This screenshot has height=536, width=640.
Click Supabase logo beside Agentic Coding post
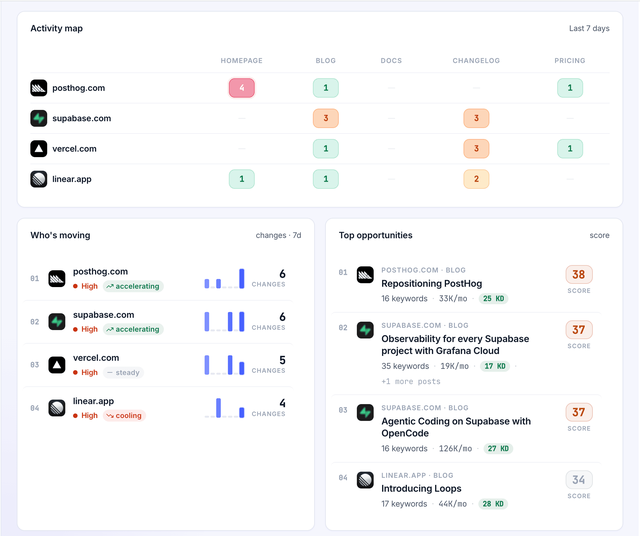tap(365, 412)
